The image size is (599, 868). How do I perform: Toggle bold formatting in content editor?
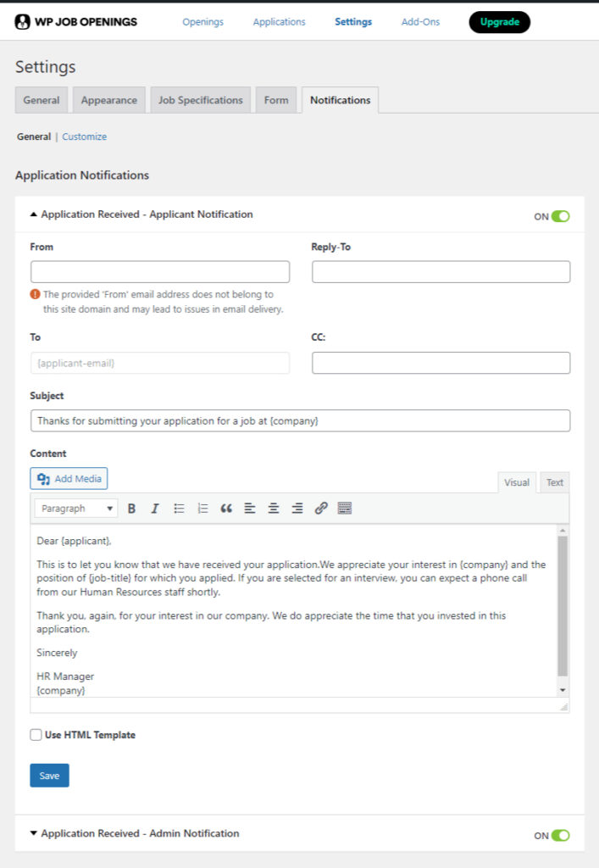click(x=131, y=509)
